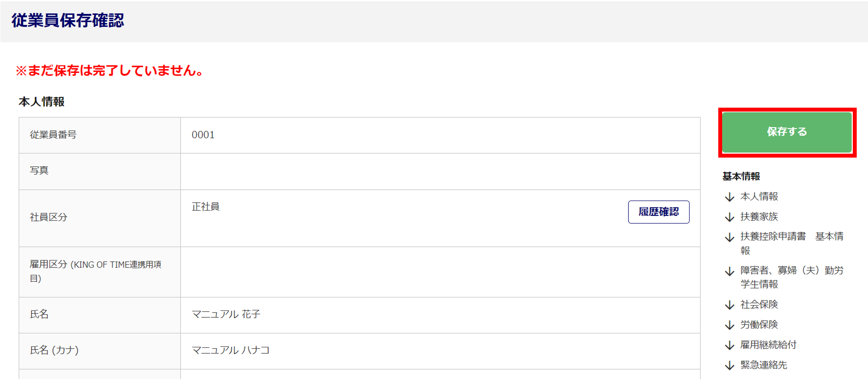Click the arrow icon beside 扶養控除申請書

[730, 237]
